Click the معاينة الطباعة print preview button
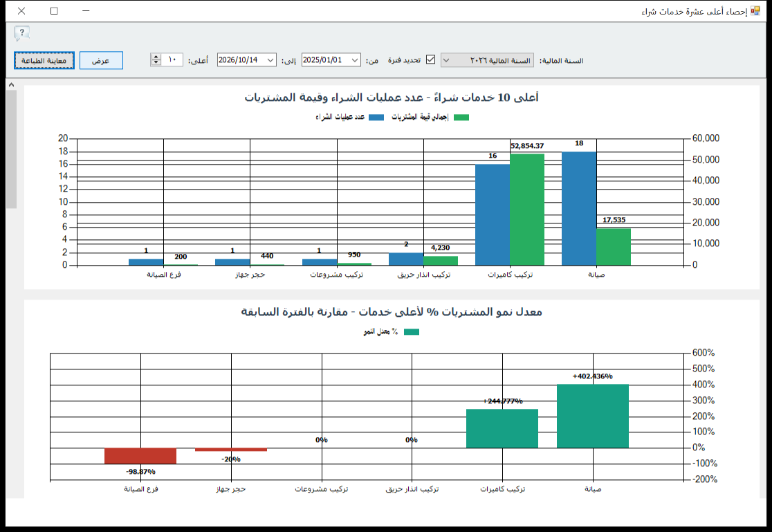Screen dimensions: 772x532 pos(44,61)
